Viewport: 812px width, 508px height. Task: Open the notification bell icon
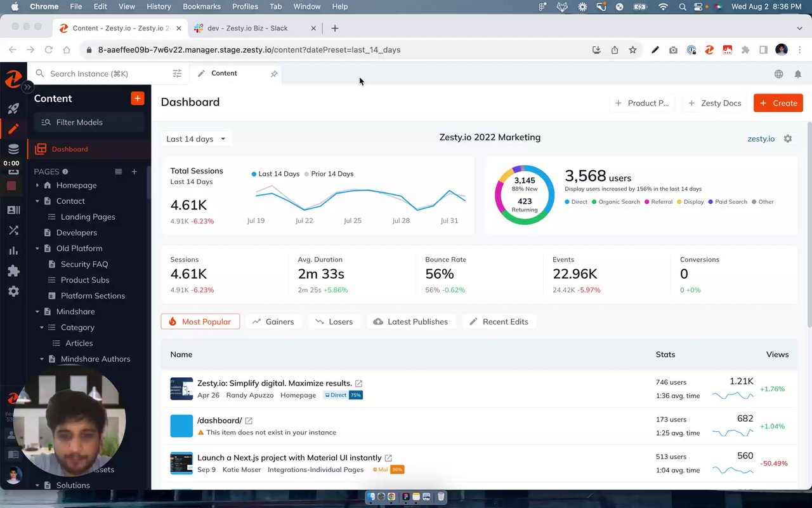point(798,74)
